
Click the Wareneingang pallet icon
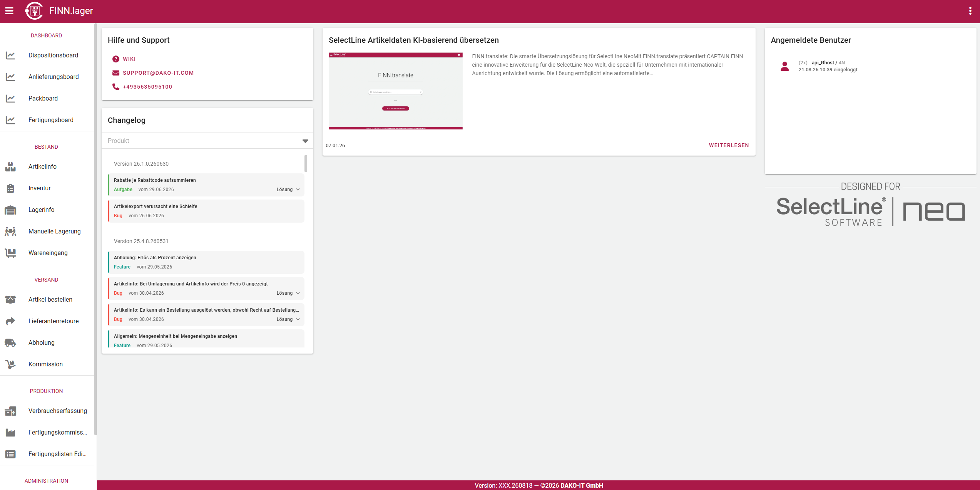(10, 253)
